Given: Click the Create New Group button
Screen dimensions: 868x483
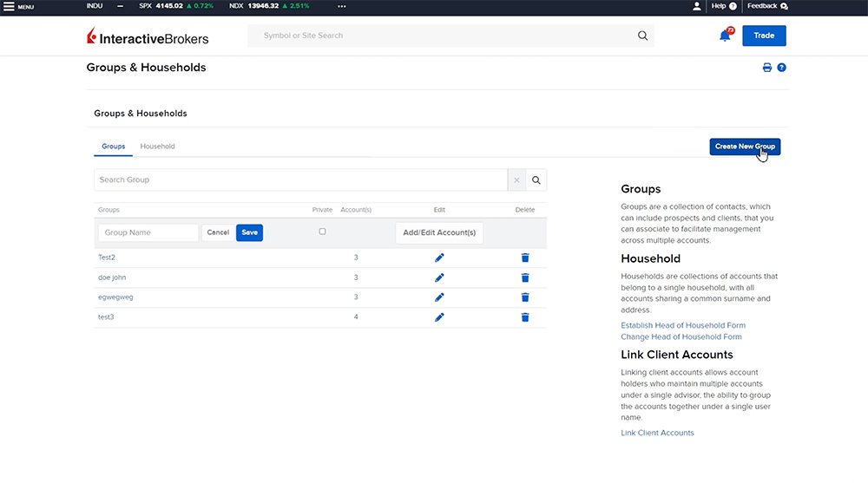Looking at the screenshot, I should coord(745,147).
